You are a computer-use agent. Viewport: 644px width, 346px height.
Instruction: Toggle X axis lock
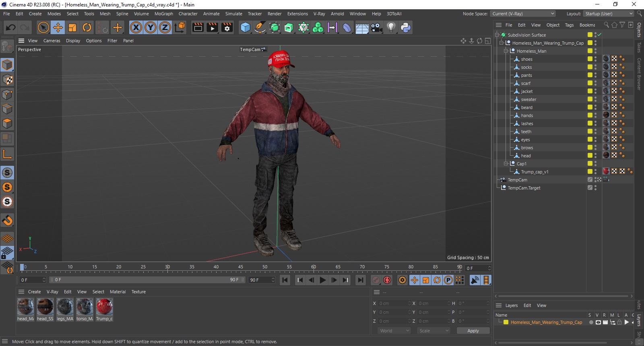click(136, 27)
